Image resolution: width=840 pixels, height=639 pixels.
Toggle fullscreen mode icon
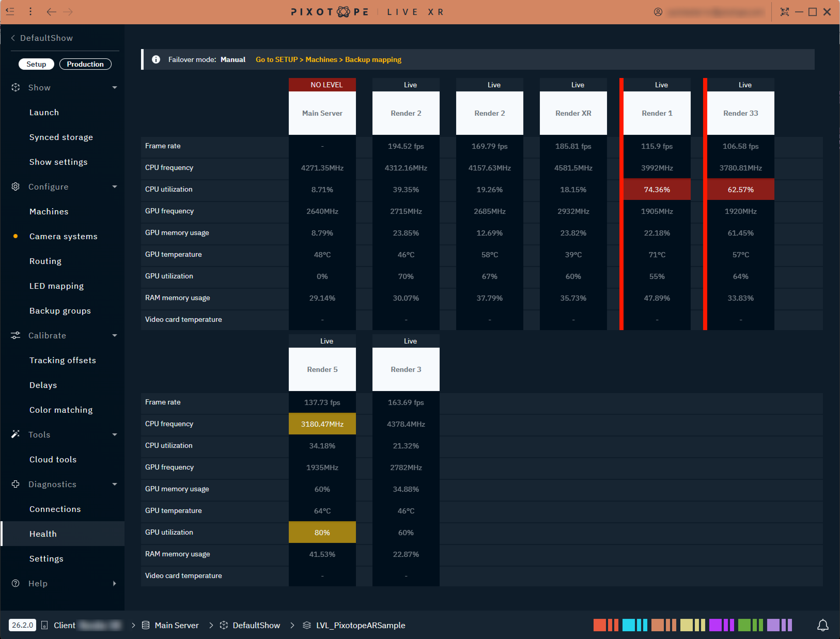click(x=785, y=12)
